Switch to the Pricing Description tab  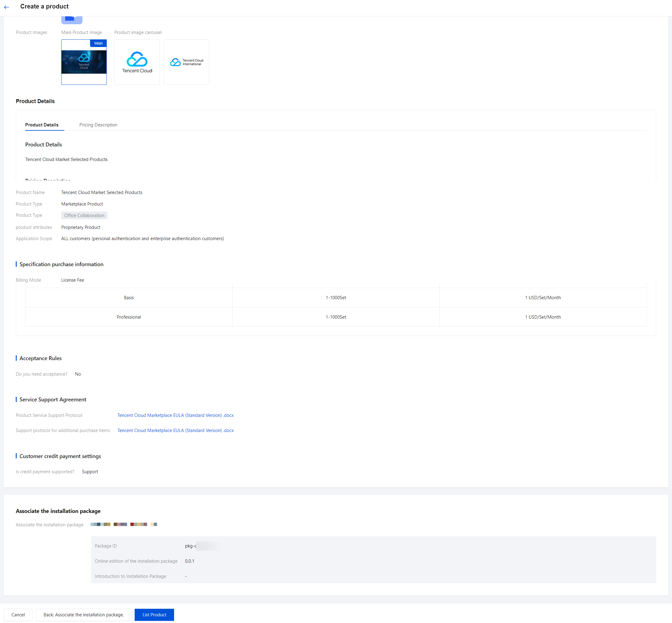(98, 125)
